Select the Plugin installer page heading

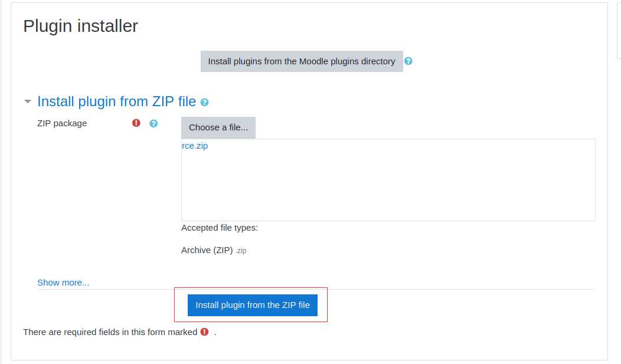[80, 26]
